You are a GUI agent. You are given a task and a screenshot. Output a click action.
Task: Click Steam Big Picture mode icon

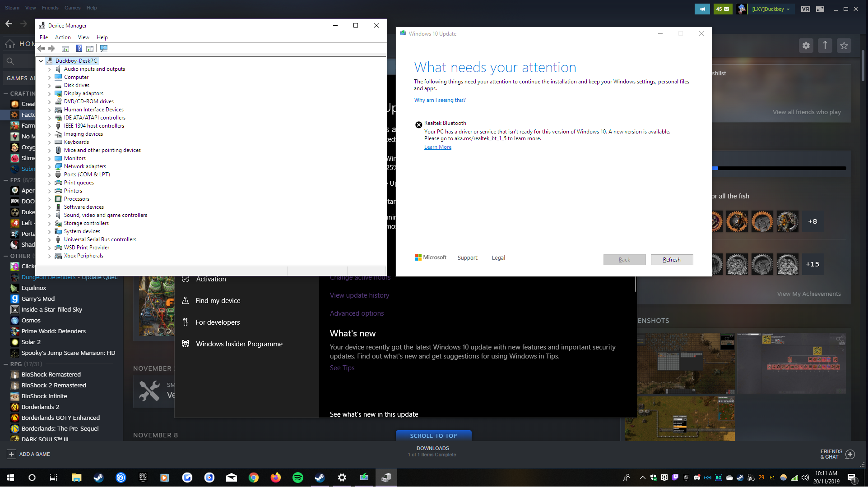pyautogui.click(x=820, y=9)
